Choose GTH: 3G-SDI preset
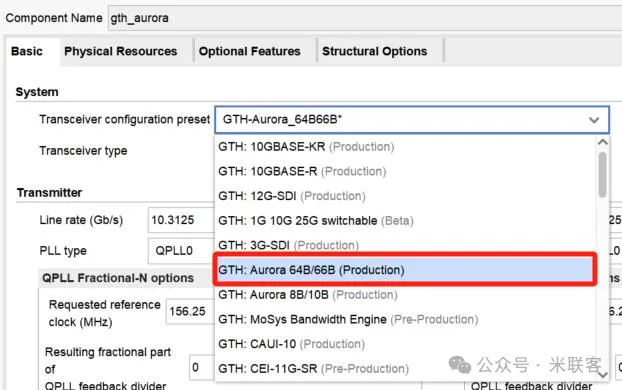622x390 pixels. (405, 245)
